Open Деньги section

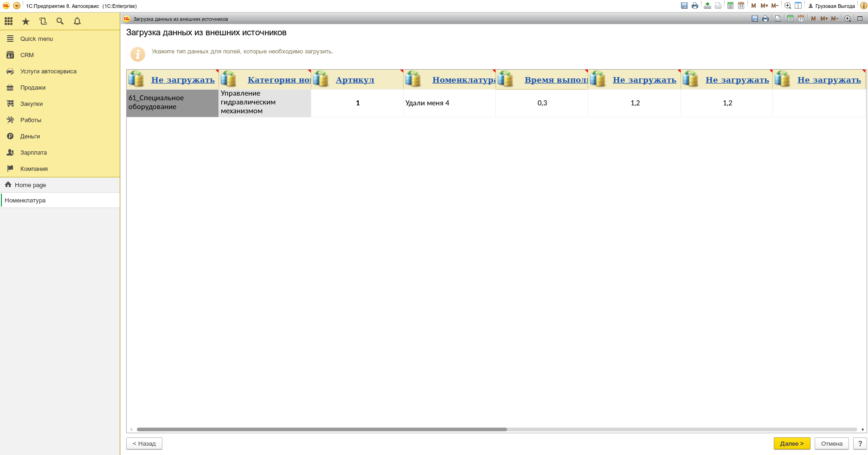[x=60, y=136]
